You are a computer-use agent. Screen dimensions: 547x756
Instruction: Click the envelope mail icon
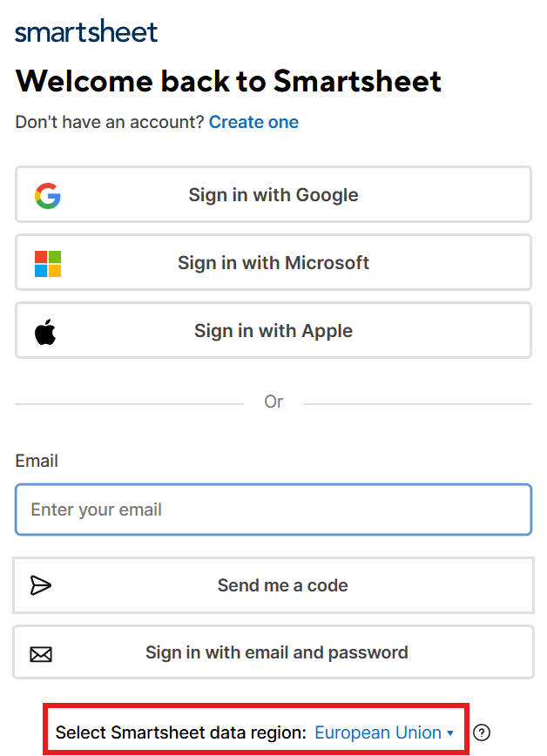pos(41,653)
